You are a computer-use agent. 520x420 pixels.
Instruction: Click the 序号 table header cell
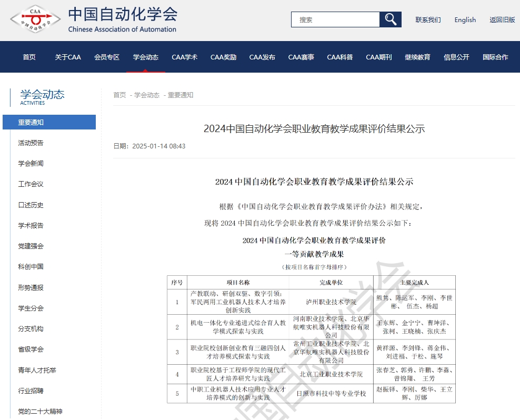177,283
